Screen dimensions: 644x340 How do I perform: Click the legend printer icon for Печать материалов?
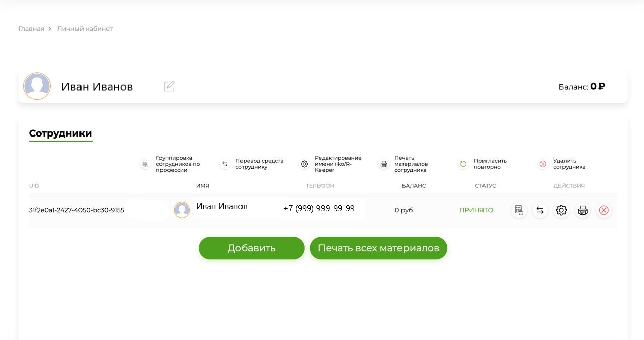coord(384,164)
